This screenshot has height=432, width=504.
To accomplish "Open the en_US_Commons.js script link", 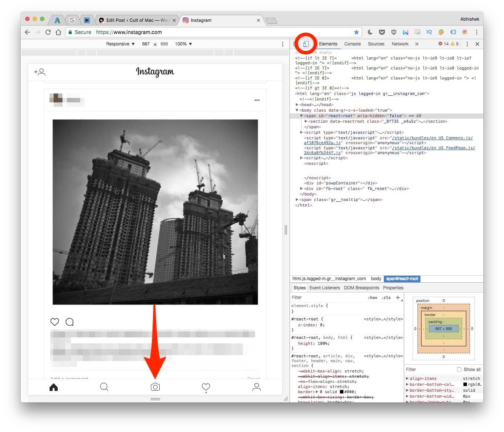I will pos(432,138).
